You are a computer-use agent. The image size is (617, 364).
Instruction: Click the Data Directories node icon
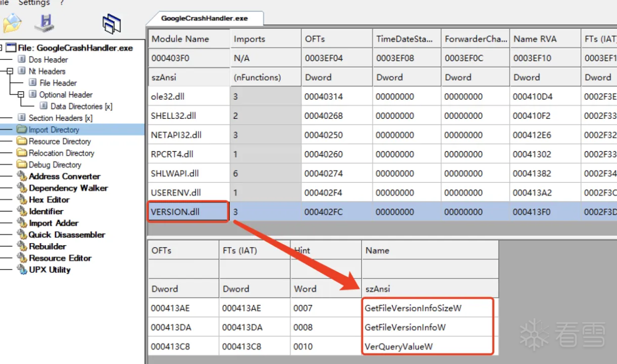44,106
